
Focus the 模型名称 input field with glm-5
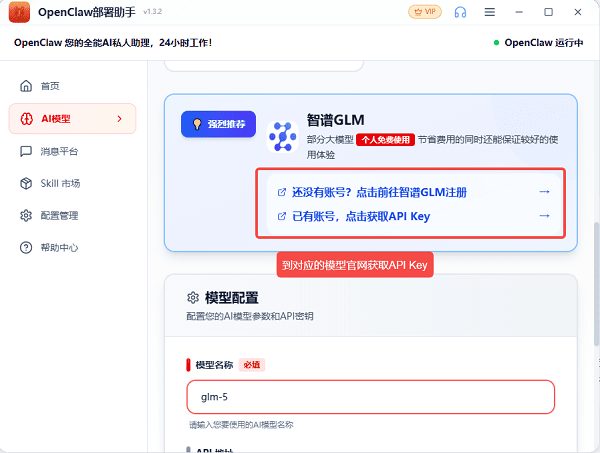point(370,397)
